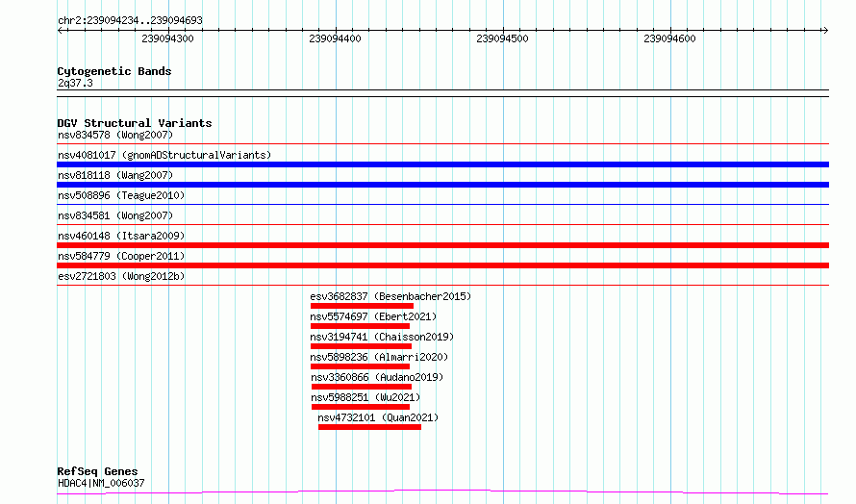Image resolution: width=856 pixels, height=504 pixels.
Task: Select the nsv3194741 red feature bar
Action: 361,346
